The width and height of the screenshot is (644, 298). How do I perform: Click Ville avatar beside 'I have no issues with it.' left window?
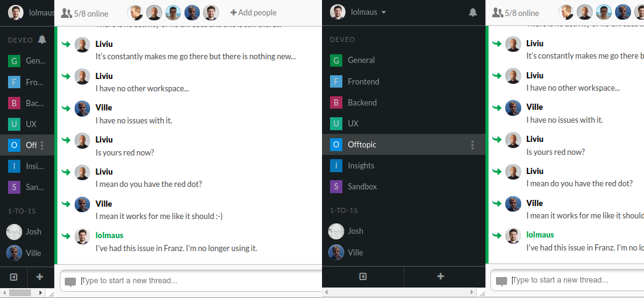click(82, 109)
